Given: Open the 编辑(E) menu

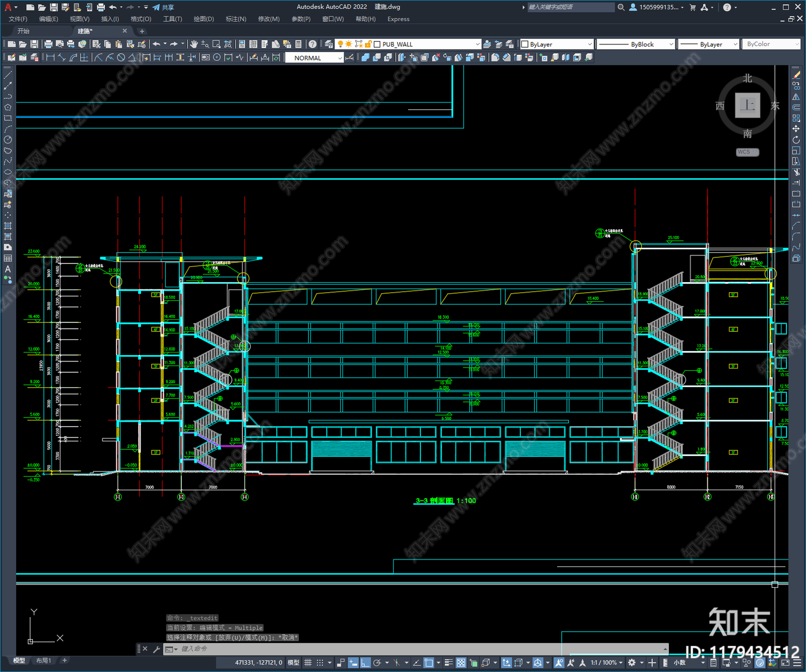Looking at the screenshot, I should coord(49,19).
